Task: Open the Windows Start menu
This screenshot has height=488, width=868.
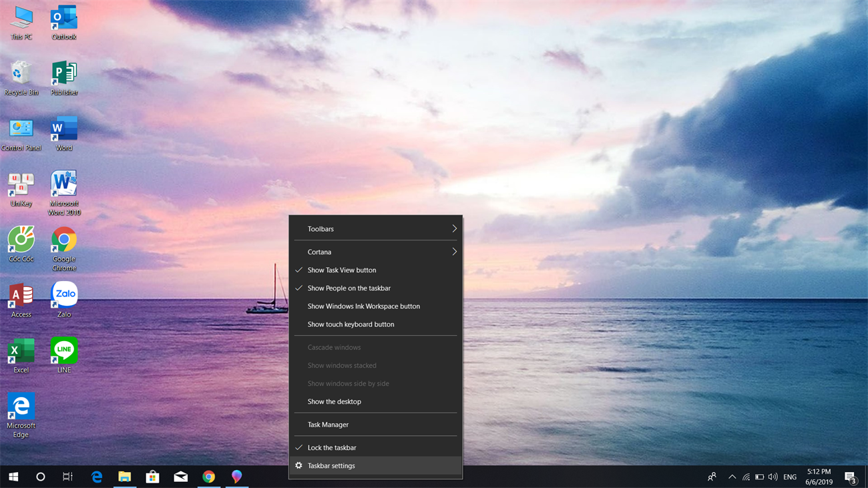Action: [x=13, y=477]
